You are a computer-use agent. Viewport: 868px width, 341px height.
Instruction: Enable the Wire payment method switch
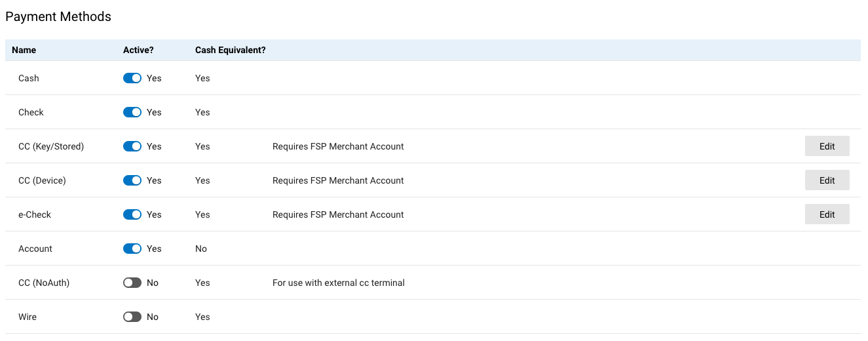pos(132,317)
